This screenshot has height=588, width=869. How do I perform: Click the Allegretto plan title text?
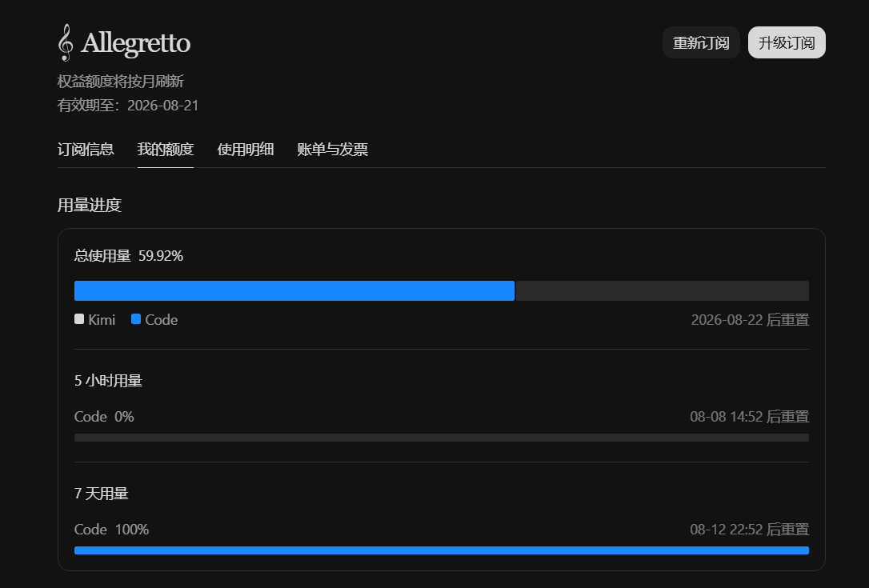click(136, 43)
